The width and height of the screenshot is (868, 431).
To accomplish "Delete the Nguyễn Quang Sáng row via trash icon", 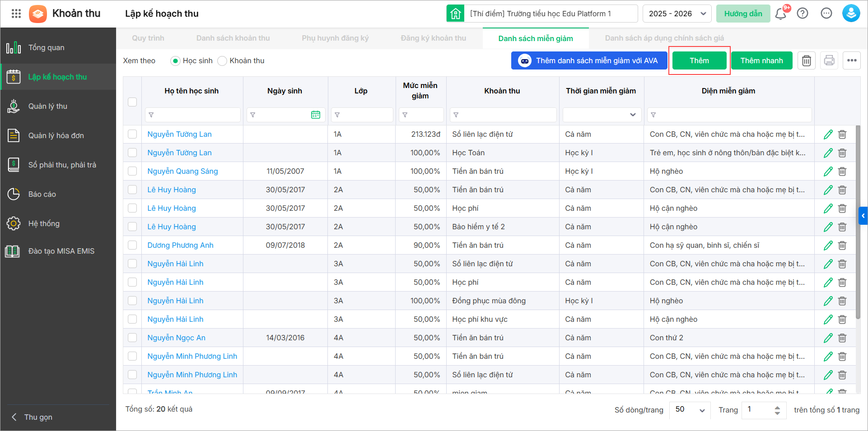I will (842, 171).
